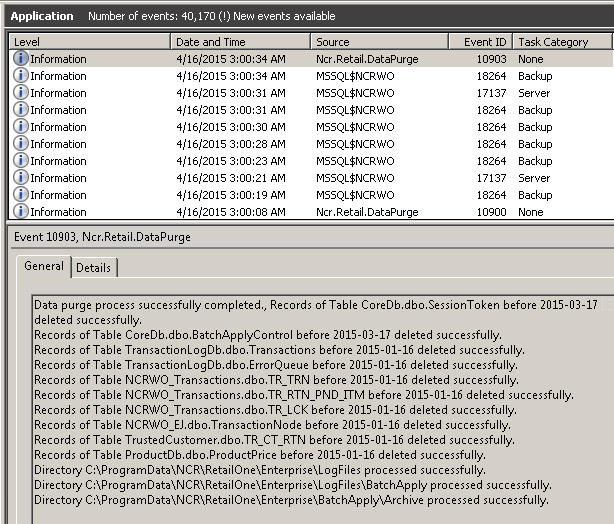Screen dimensions: 614x524
Task: Click Backup category at 3:00:28 AM
Action: [x=535, y=144]
